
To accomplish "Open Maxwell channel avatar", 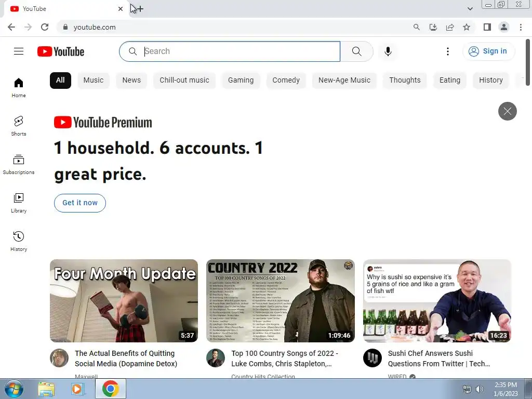I will click(x=59, y=357).
